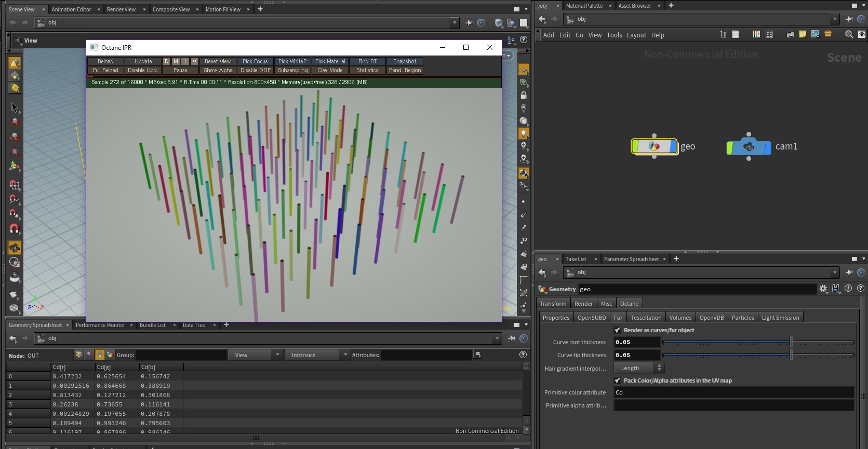Click the lock icon in viewport right toolbar
868x449 pixels.
pyautogui.click(x=524, y=96)
